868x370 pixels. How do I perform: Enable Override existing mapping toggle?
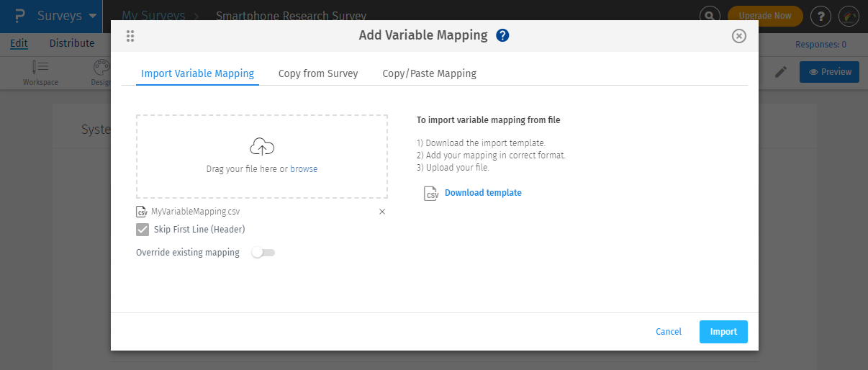(263, 253)
